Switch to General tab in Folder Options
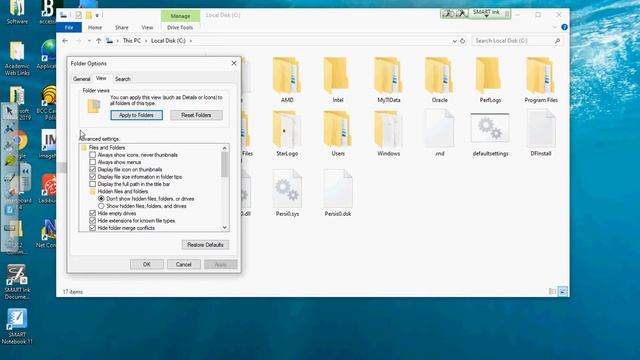Image resolution: width=640 pixels, height=360 pixels. click(x=82, y=79)
